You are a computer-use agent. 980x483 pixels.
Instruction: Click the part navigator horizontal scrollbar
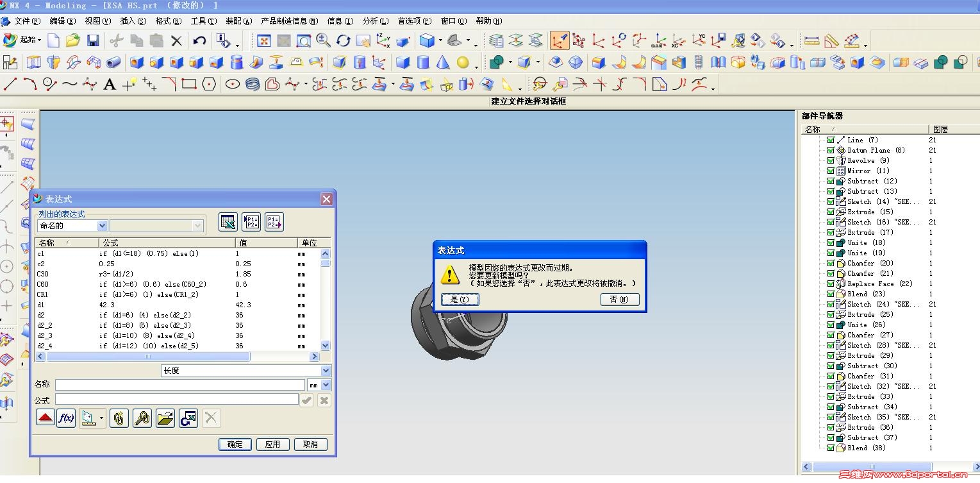[x=891, y=467]
